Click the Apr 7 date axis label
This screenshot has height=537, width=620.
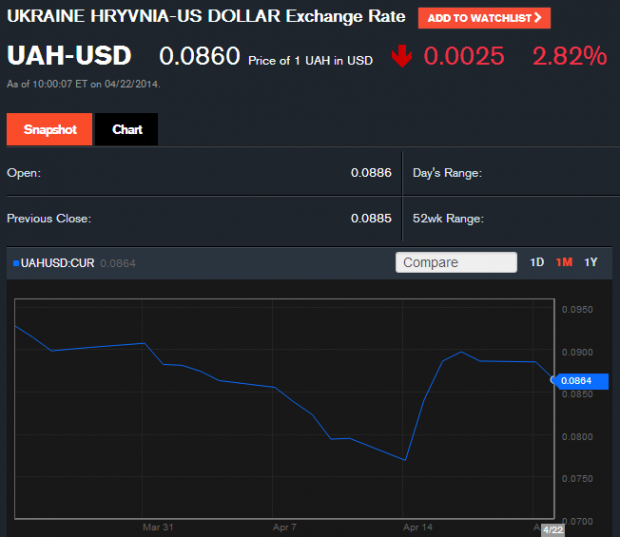[286, 526]
